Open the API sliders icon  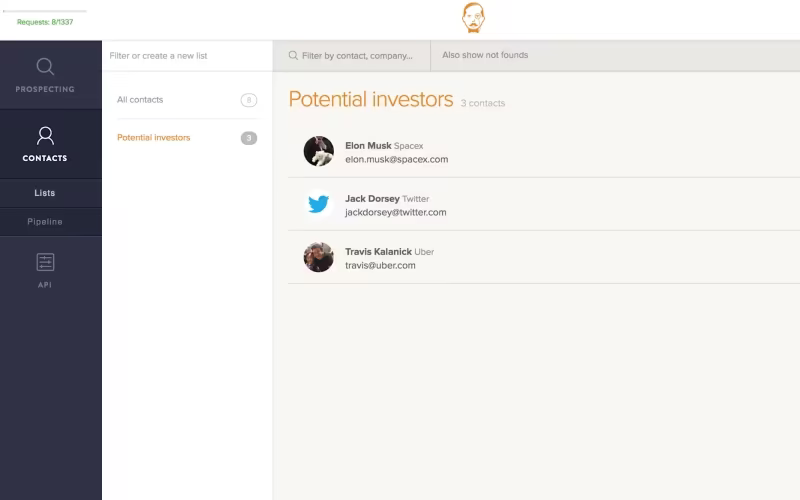[x=45, y=262]
